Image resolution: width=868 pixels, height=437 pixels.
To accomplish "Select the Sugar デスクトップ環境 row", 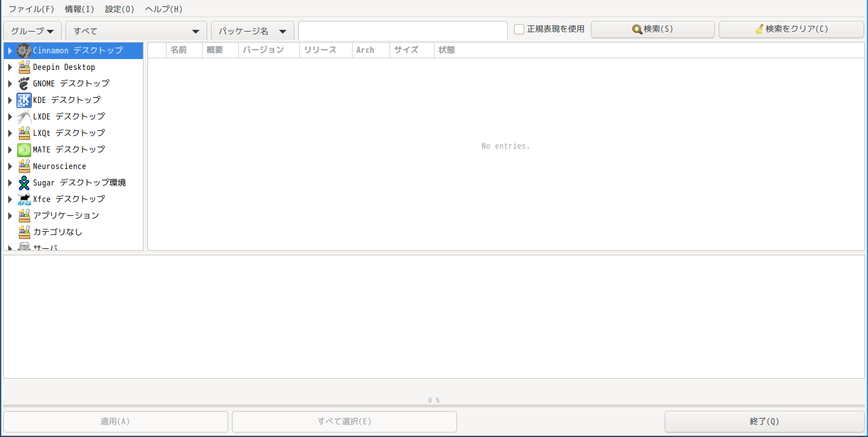I will tap(74, 182).
